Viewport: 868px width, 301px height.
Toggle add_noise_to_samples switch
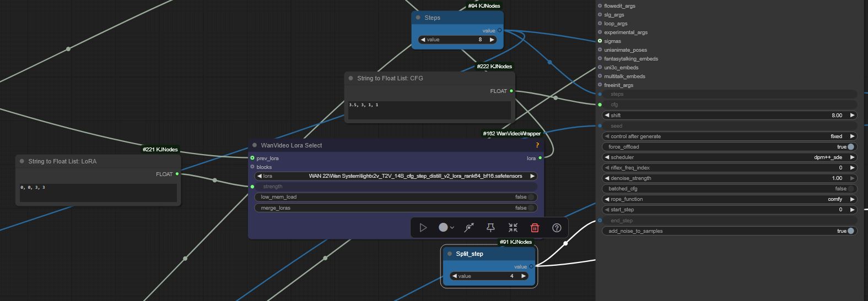(x=851, y=231)
